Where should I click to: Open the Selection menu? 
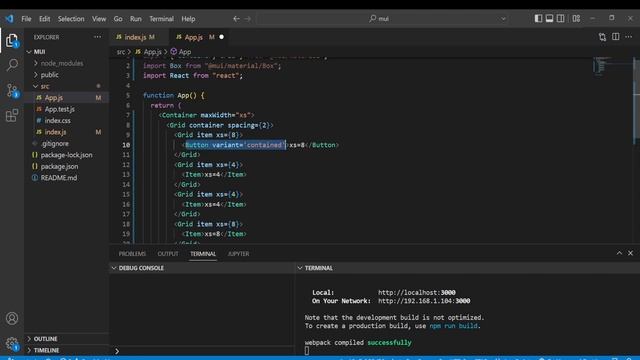pyautogui.click(x=71, y=19)
